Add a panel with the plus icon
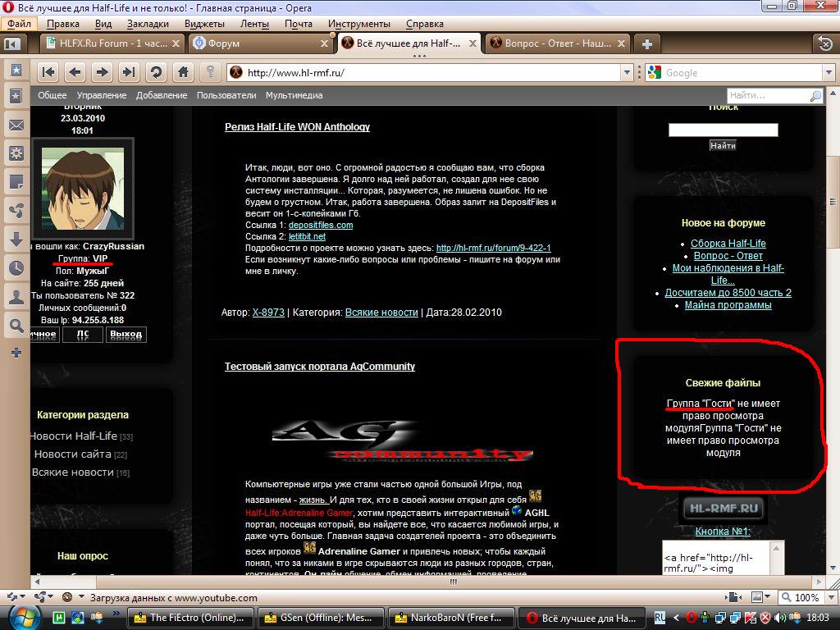Image resolution: width=840 pixels, height=630 pixels. pos(16,353)
